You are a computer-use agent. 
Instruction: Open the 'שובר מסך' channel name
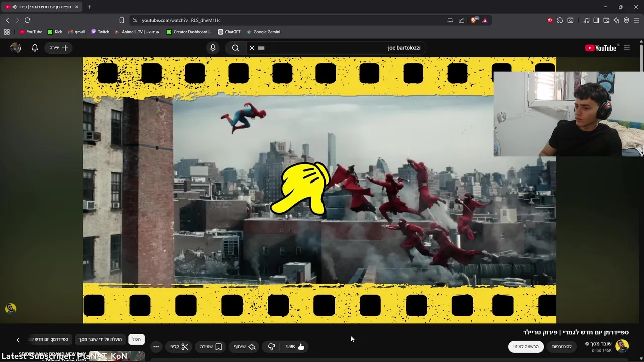(x=601, y=344)
